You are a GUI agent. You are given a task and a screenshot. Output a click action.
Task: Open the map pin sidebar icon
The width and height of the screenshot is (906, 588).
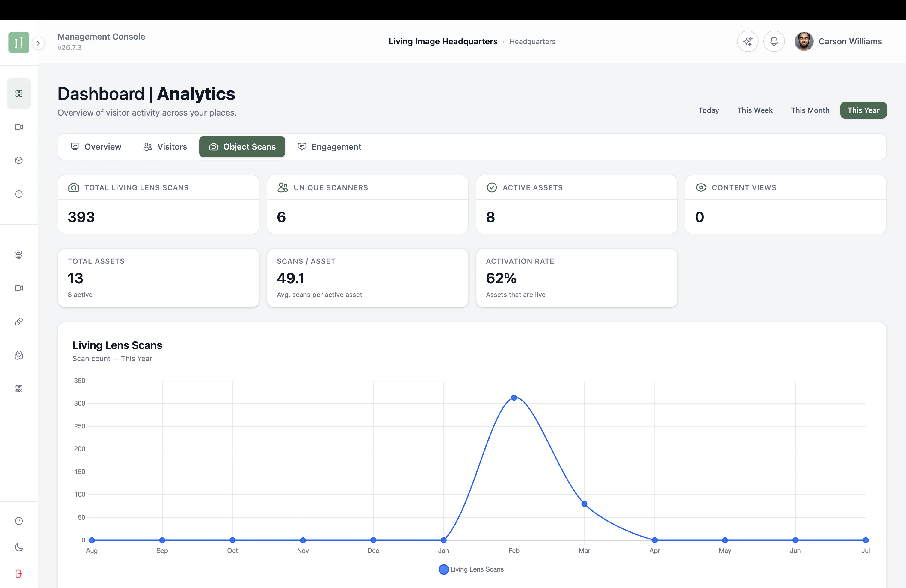(x=19, y=355)
